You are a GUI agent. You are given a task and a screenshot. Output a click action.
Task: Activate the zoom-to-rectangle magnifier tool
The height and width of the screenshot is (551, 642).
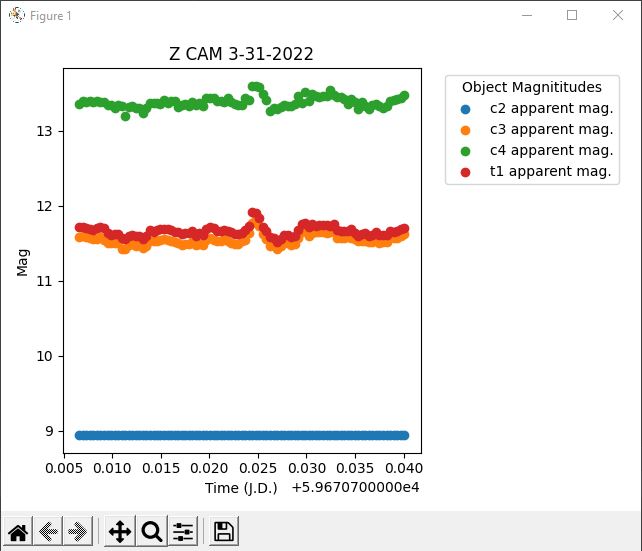152,531
